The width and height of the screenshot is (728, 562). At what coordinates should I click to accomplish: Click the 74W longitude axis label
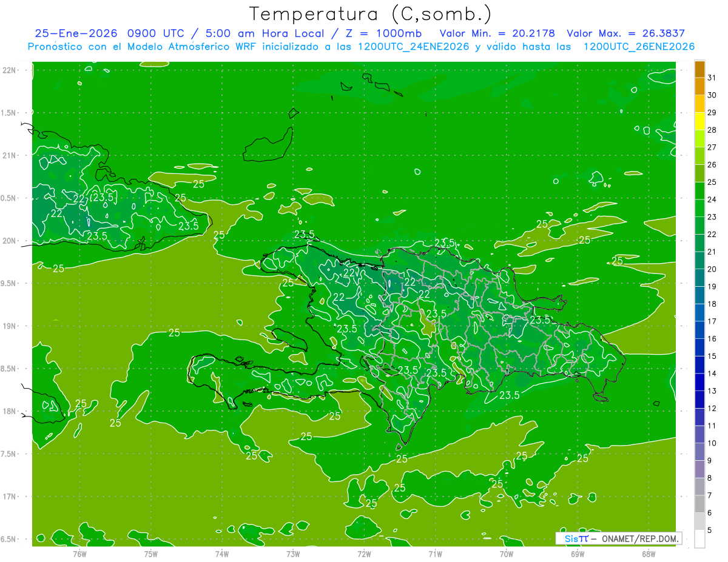point(222,554)
